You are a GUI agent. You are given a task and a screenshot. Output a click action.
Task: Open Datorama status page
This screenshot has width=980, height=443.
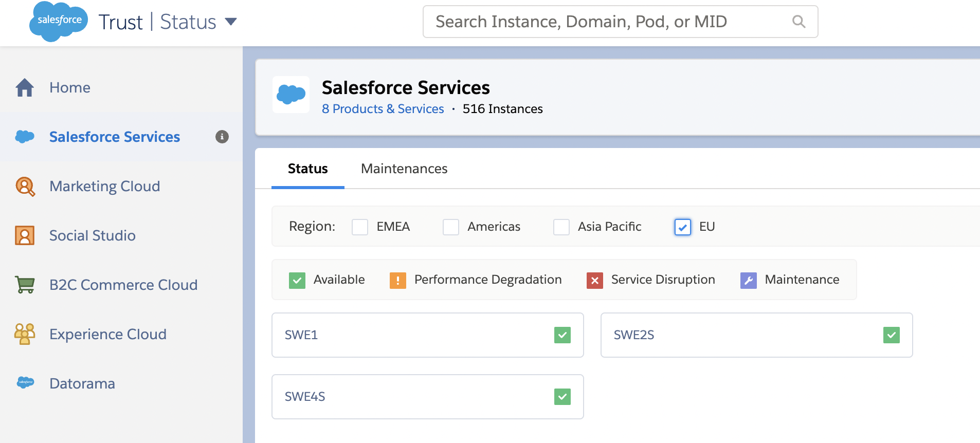82,383
